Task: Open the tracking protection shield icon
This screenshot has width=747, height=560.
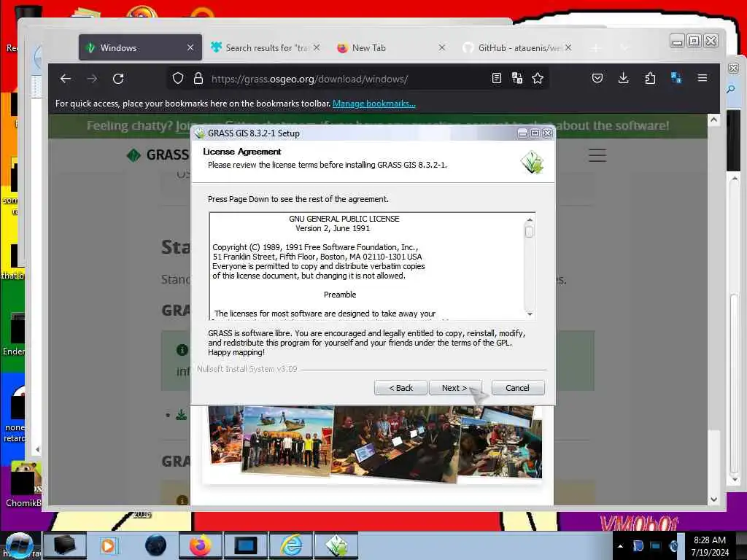Action: [x=178, y=79]
